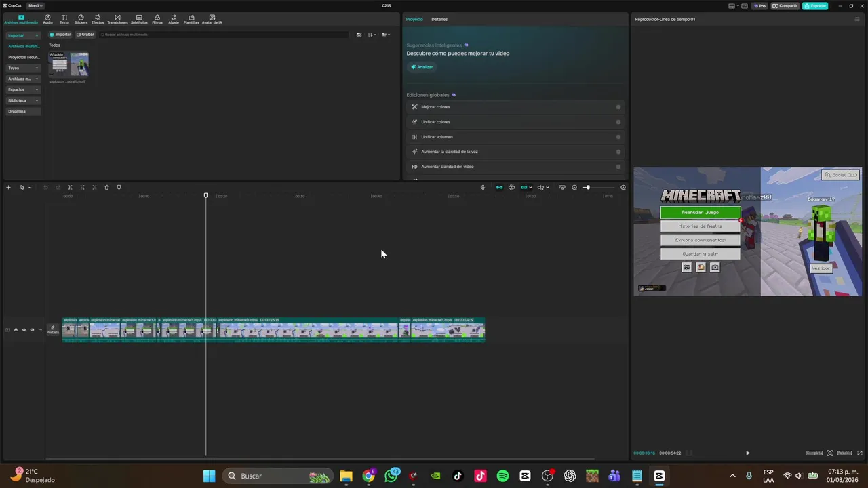Click the microphone voice-record icon in timeline toolbar
Viewport: 868px width, 488px height.
[x=483, y=188]
